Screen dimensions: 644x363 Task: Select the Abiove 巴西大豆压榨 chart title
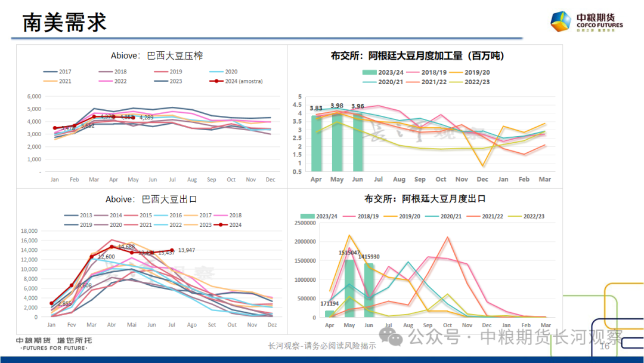coord(157,56)
